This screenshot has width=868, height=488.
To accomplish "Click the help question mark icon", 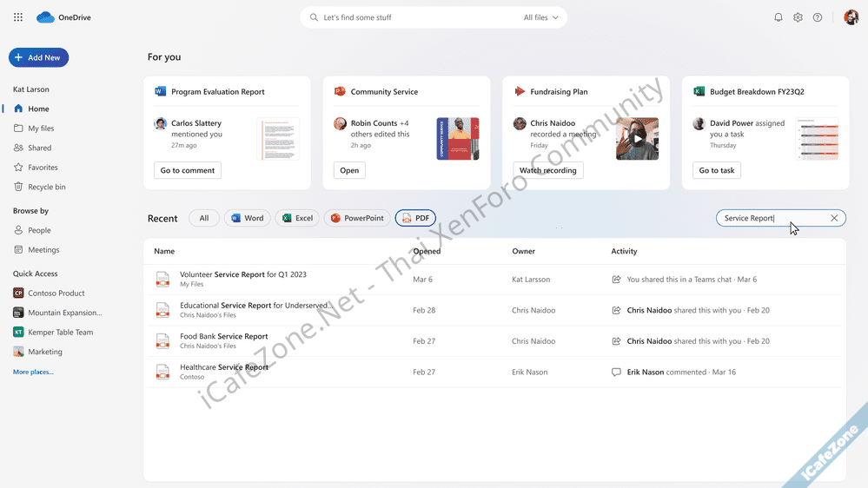I will (818, 17).
